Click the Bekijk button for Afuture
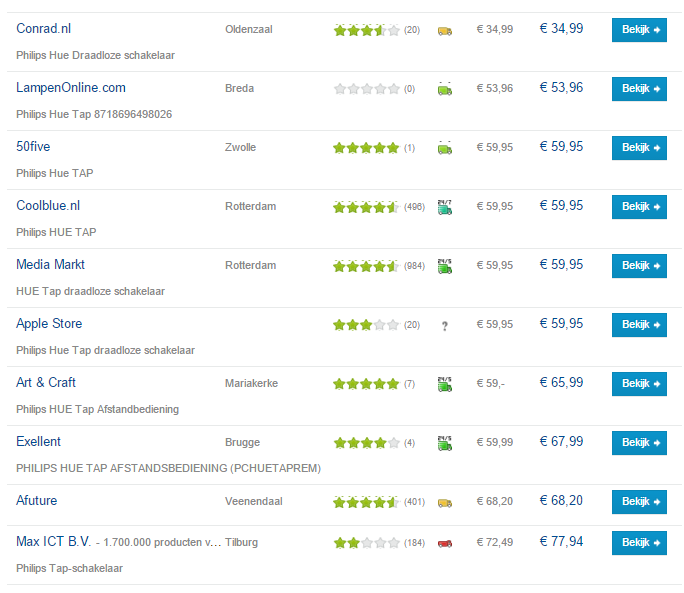 tap(639, 502)
